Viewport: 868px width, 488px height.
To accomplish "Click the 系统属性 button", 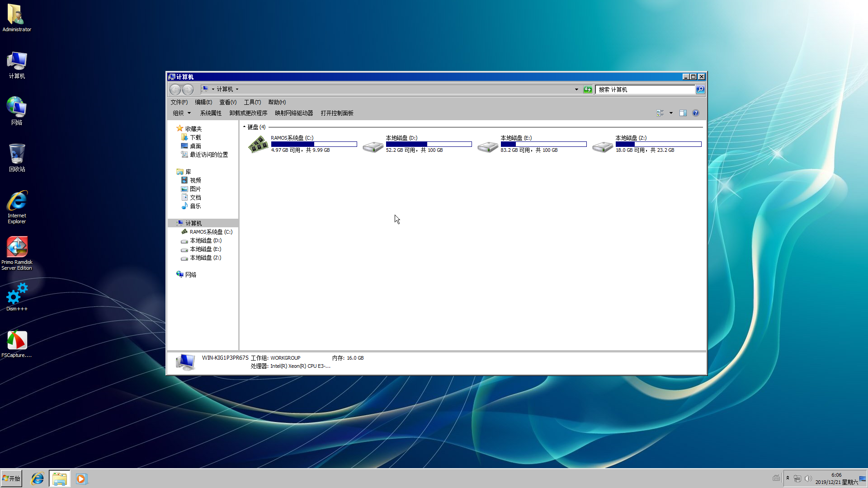I will click(x=211, y=113).
